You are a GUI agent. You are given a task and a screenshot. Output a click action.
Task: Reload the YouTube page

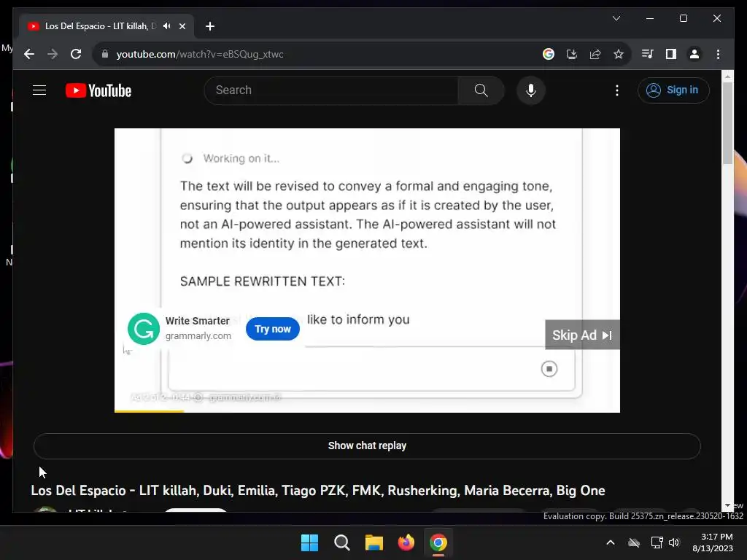click(x=76, y=54)
